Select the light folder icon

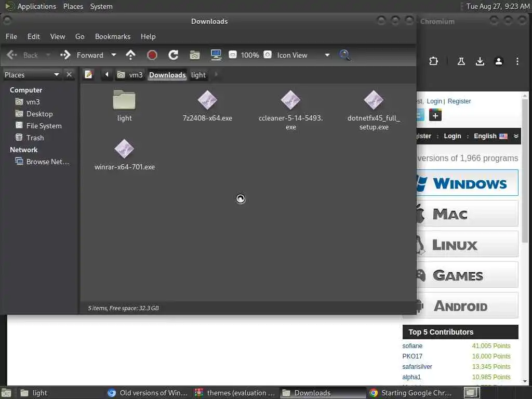(124, 100)
